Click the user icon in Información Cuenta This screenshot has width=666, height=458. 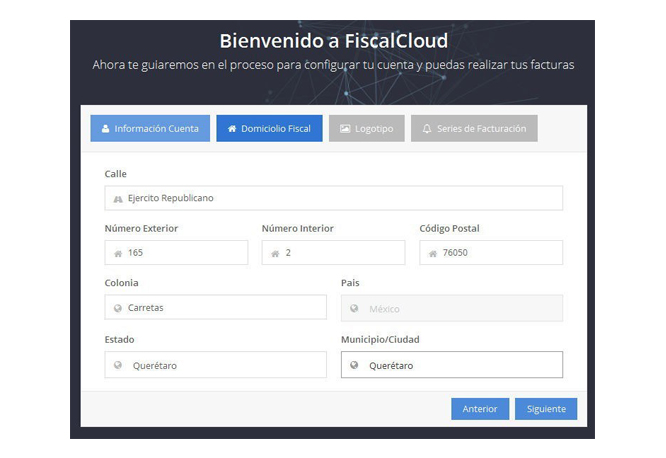[x=105, y=128]
